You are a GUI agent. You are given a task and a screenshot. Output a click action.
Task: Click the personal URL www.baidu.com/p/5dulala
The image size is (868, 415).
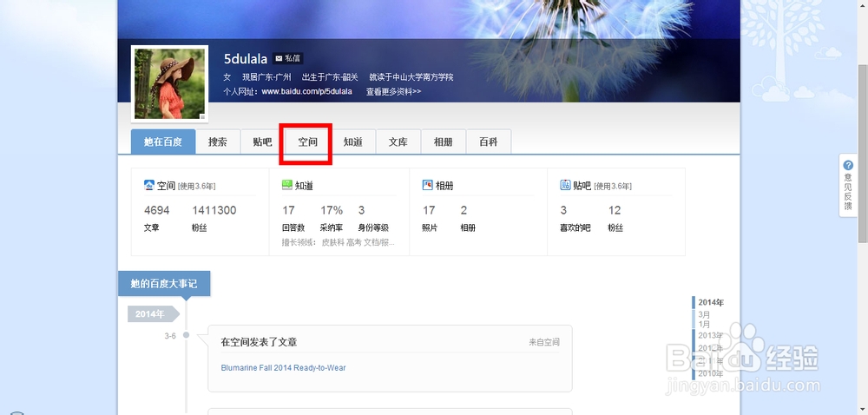[306, 91]
